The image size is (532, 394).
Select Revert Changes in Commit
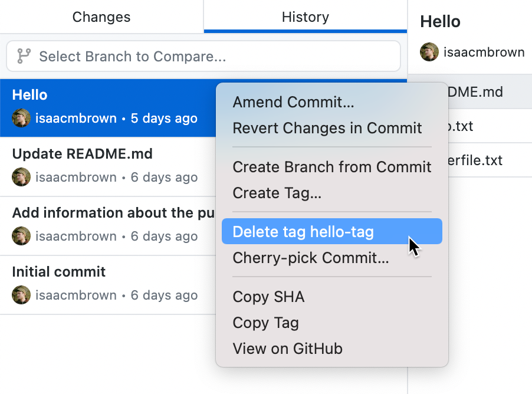tap(327, 128)
